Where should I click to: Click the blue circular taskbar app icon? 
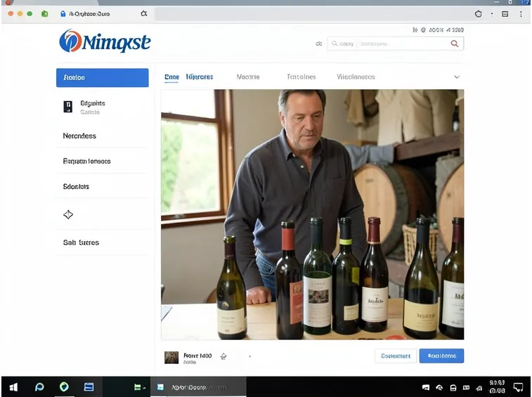[39, 387]
